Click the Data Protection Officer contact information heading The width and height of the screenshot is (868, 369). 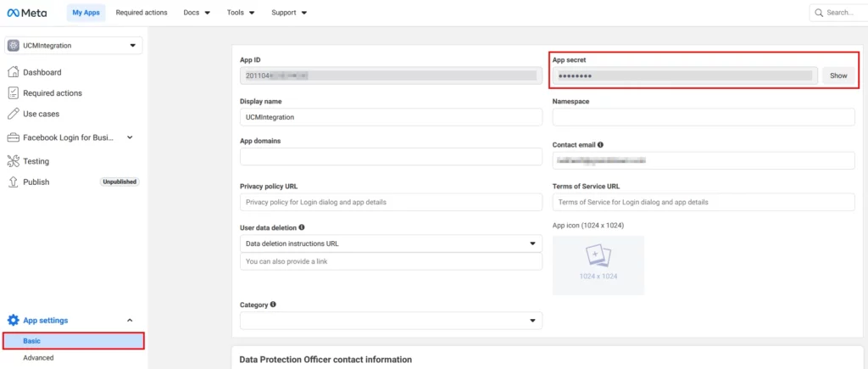pos(325,360)
